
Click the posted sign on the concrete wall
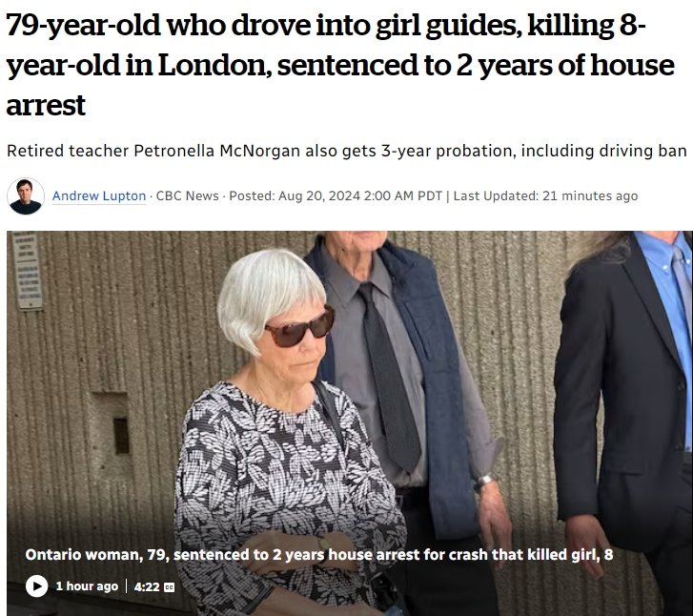coord(26,271)
